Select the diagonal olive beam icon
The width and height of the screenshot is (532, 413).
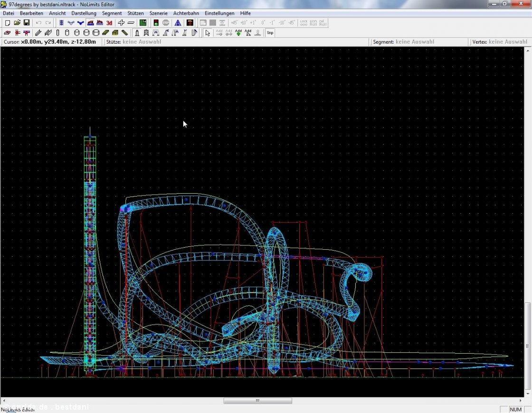click(125, 33)
